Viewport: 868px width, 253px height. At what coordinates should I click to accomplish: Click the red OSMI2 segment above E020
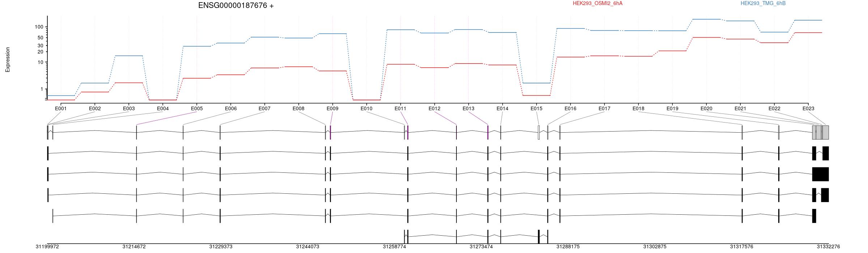pos(706,37)
